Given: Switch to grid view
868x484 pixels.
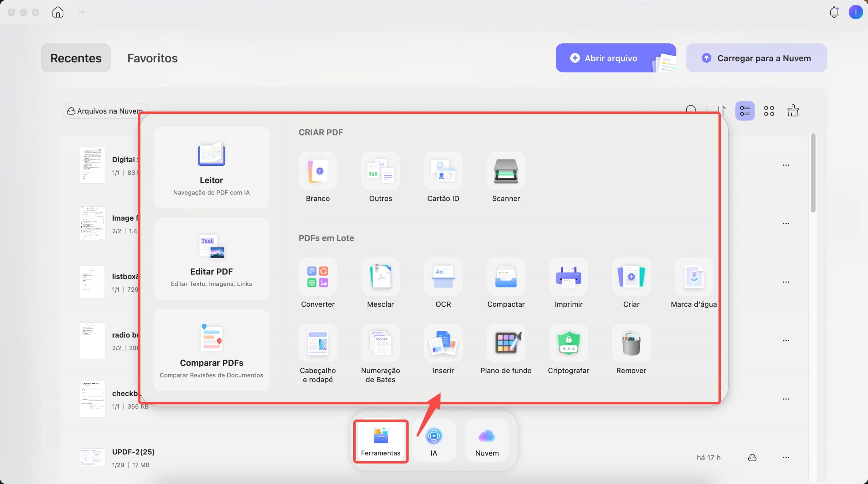Looking at the screenshot, I should [x=769, y=111].
